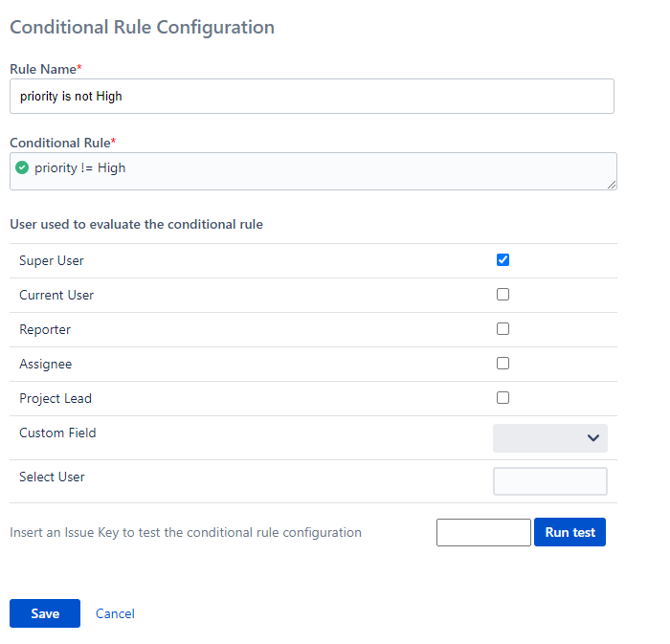This screenshot has height=644, width=670.
Task: Click the Rule Name field label
Action: tap(43, 69)
